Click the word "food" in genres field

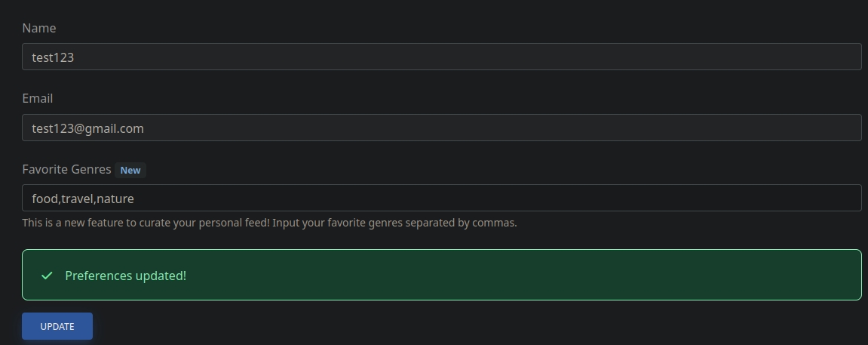(44, 199)
